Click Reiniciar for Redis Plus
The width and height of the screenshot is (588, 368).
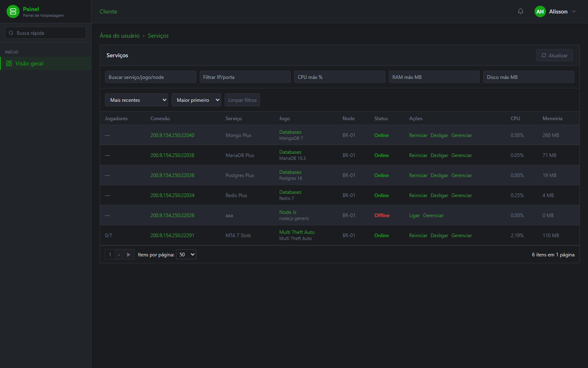click(418, 195)
